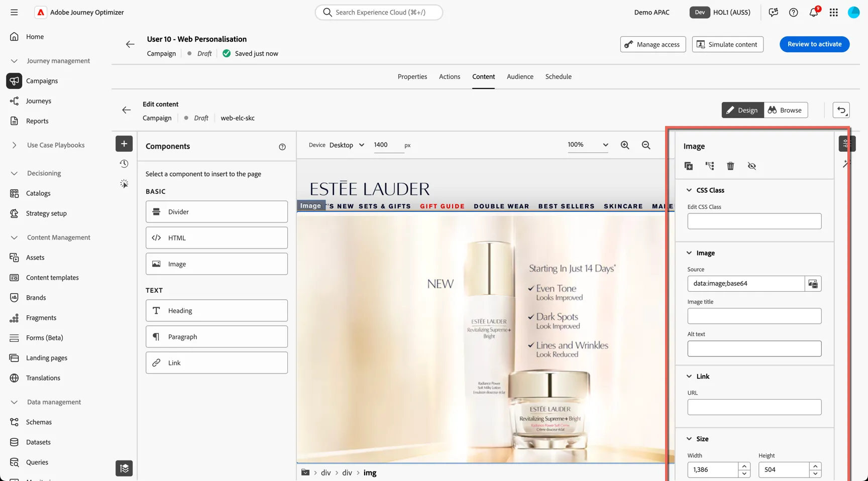Screen dimensions: 868x481
Task: Open Components help info icon
Action: tap(282, 147)
